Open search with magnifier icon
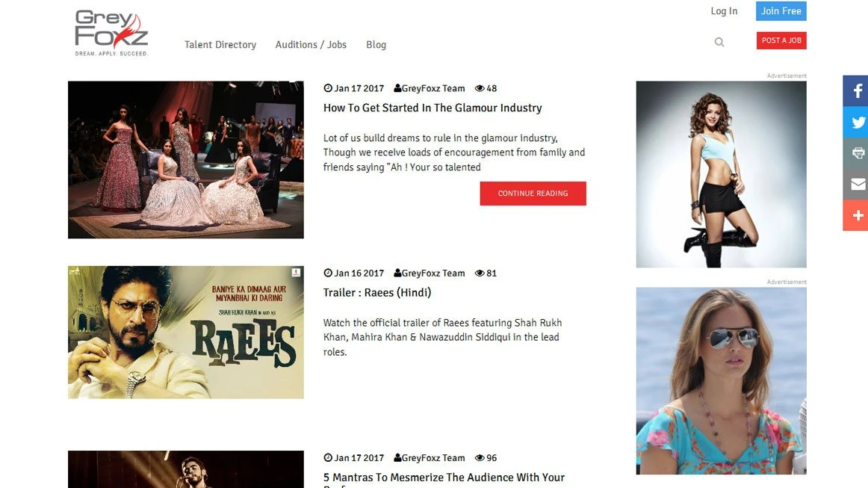Screen dimensions: 868x488 click(719, 43)
